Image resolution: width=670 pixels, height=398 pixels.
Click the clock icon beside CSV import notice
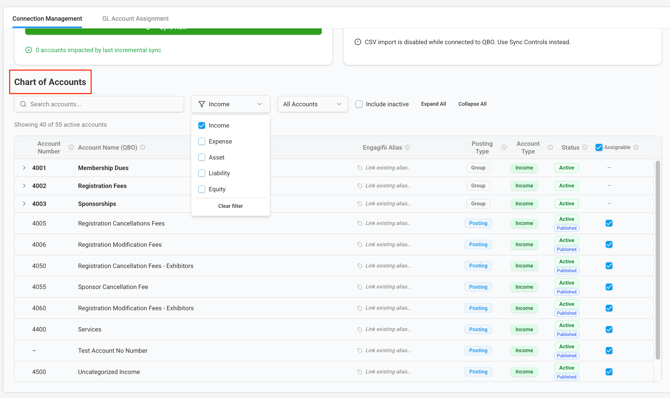coord(358,42)
